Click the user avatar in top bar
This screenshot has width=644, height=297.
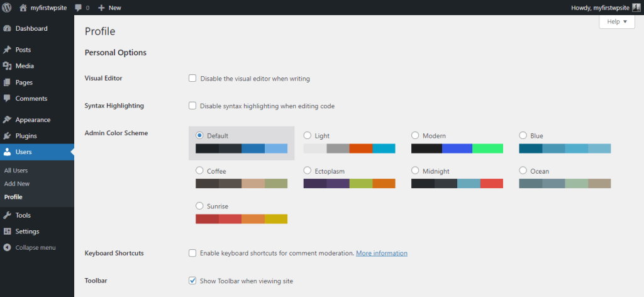click(x=636, y=8)
